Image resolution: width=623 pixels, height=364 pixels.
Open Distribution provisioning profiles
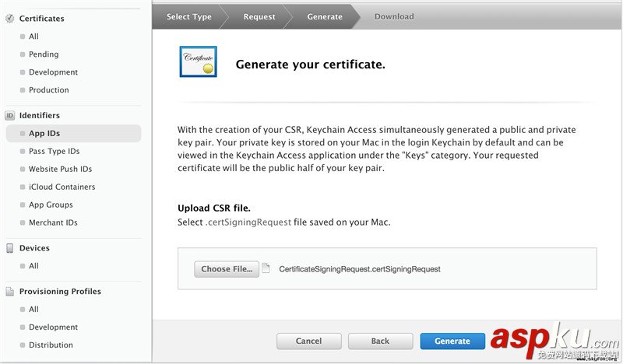[51, 345]
